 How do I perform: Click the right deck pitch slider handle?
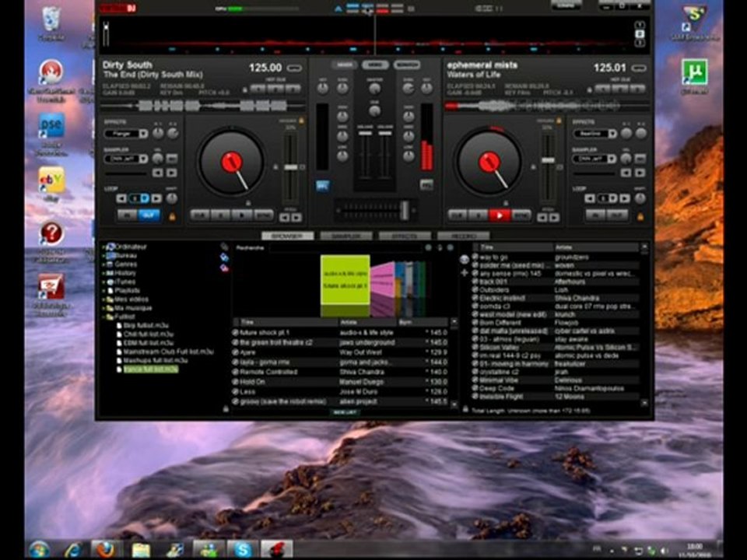(549, 160)
